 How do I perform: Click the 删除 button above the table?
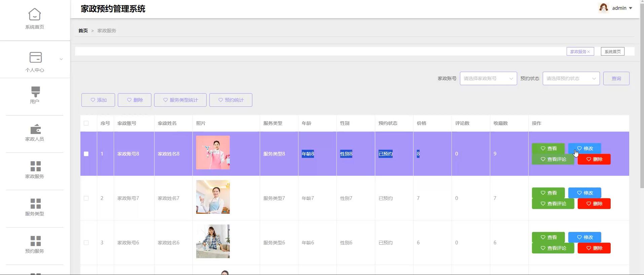(135, 100)
